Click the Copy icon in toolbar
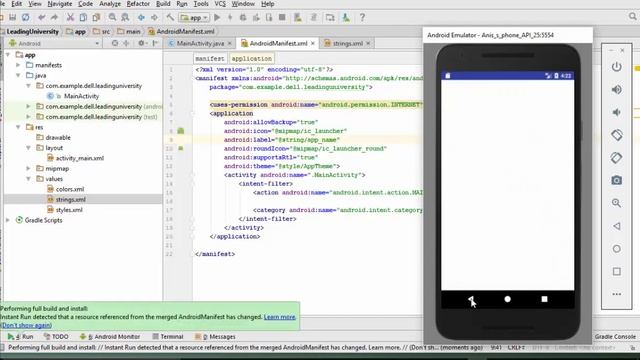Screen dimensions: 640x360 [x=83, y=18]
